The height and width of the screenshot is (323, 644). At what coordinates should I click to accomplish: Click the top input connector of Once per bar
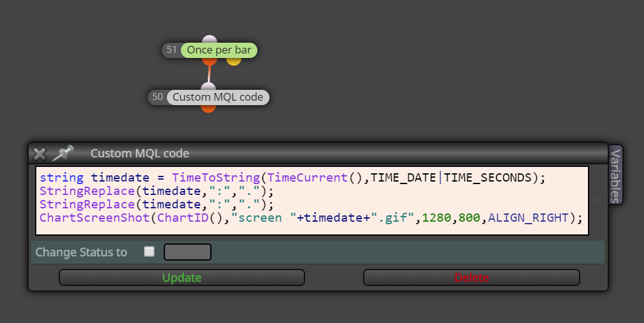tap(210, 39)
